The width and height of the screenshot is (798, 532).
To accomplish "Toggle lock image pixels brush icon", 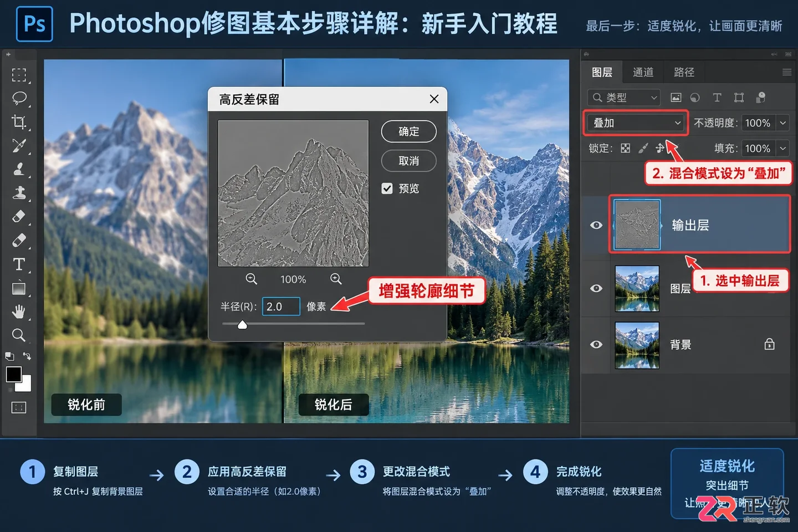I will [643, 148].
